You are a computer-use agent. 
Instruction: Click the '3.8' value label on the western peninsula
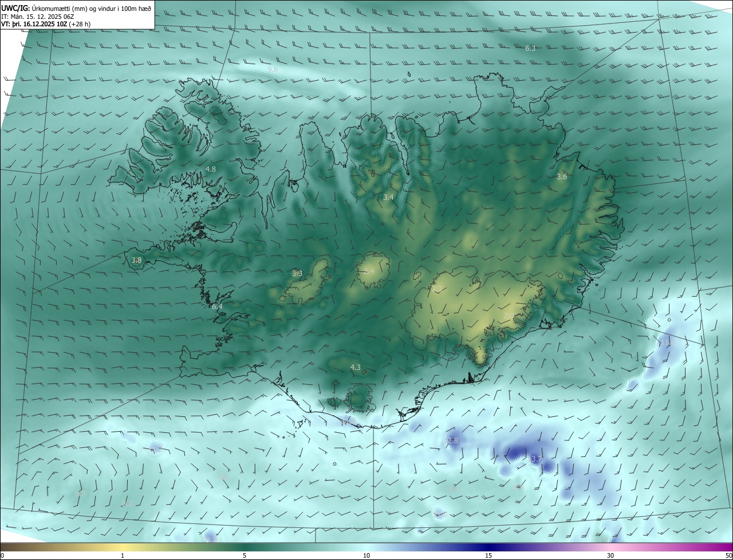pos(136,260)
